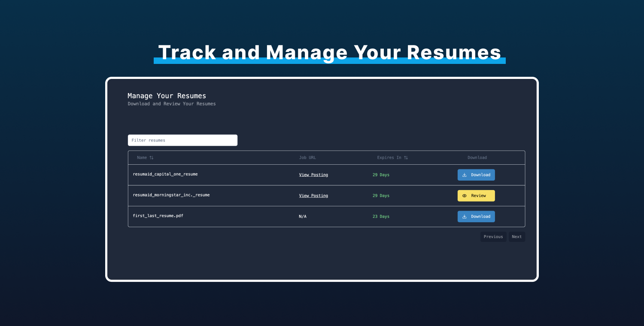Click the Name column header label
The image size is (644, 326).
pos(142,158)
